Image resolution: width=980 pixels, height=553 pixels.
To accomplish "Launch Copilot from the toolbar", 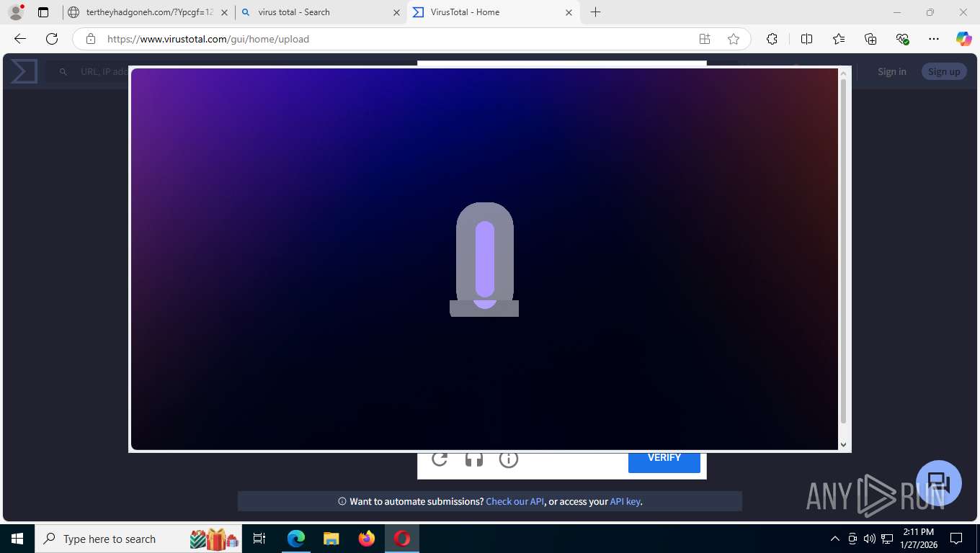I will click(x=963, y=39).
